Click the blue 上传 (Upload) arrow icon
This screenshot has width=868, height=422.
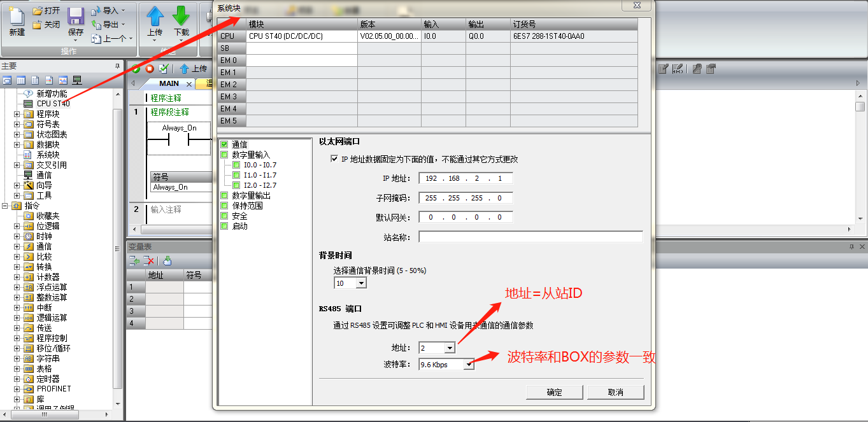click(x=155, y=17)
